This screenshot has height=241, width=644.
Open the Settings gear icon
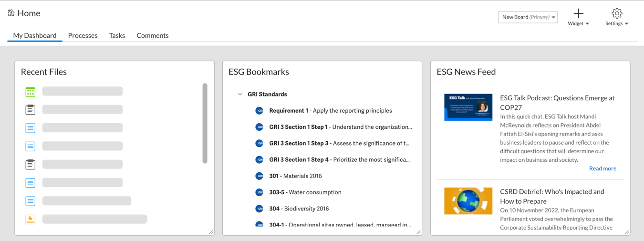(617, 13)
